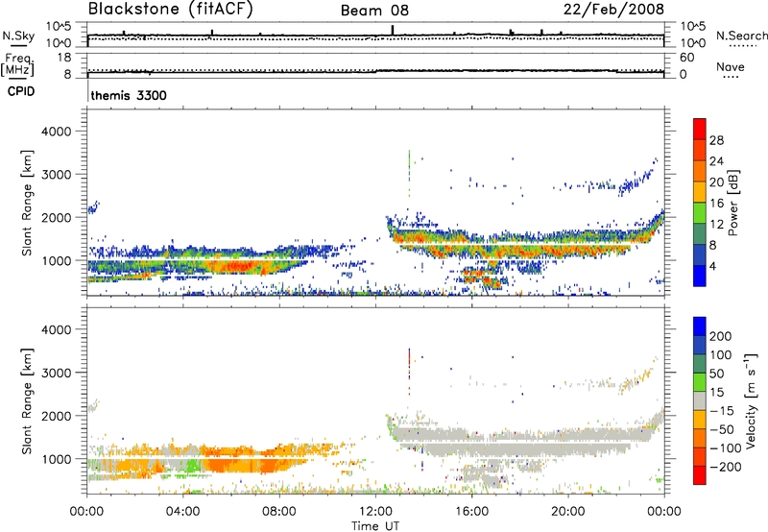Click the right '10^0' noise axis value

(693, 43)
